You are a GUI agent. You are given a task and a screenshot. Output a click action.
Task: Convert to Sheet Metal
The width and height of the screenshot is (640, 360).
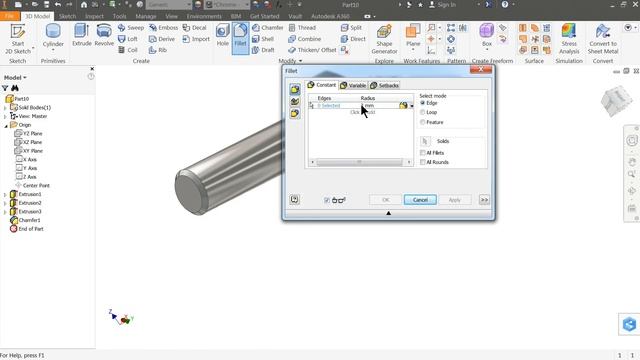pyautogui.click(x=603, y=39)
